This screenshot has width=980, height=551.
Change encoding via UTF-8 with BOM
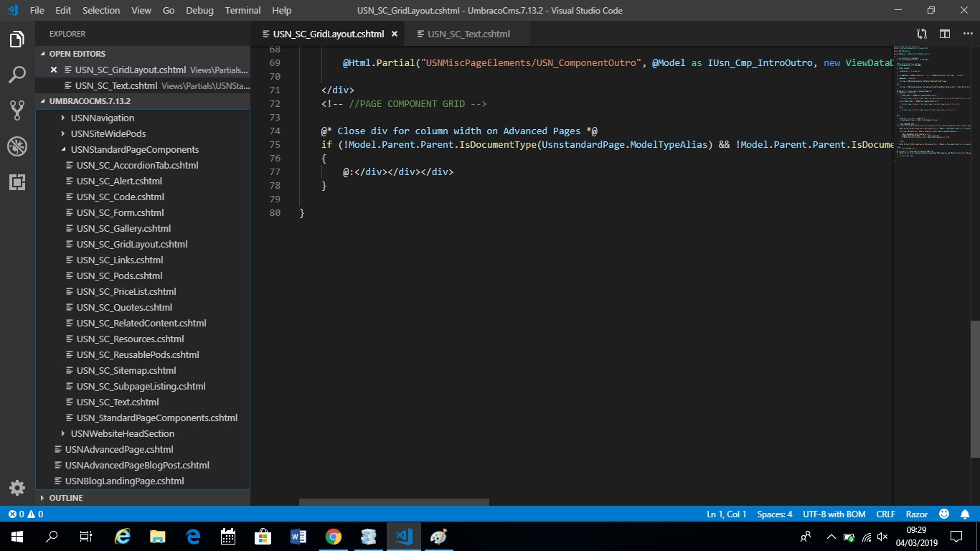pyautogui.click(x=834, y=514)
